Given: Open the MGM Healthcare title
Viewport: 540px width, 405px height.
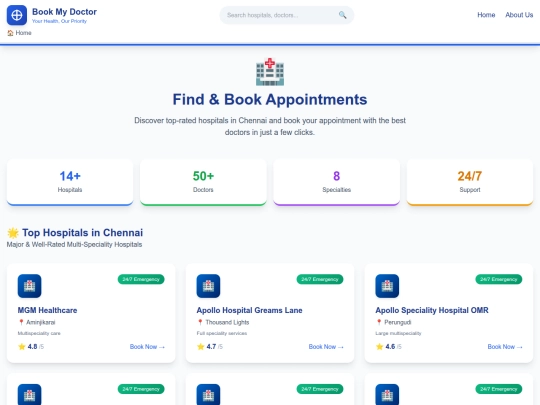Looking at the screenshot, I should 48,310.
